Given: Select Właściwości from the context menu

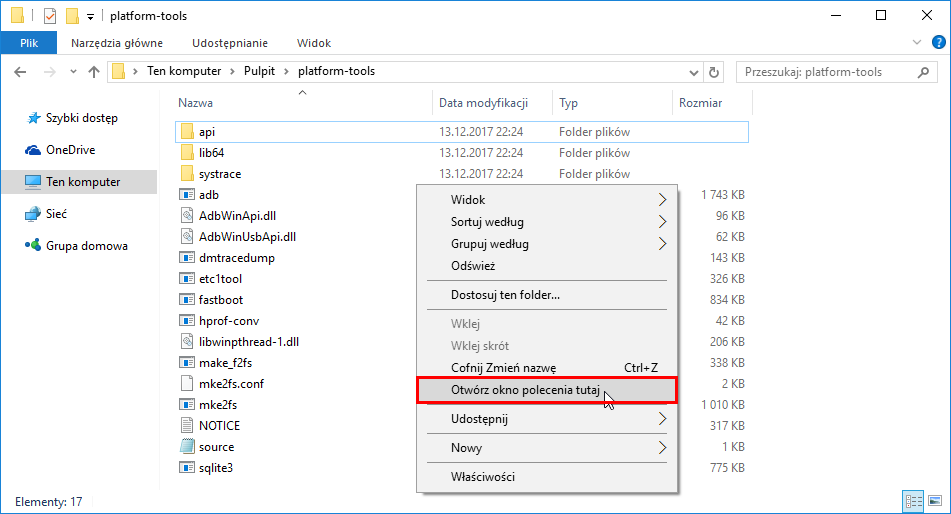Looking at the screenshot, I should [x=483, y=477].
